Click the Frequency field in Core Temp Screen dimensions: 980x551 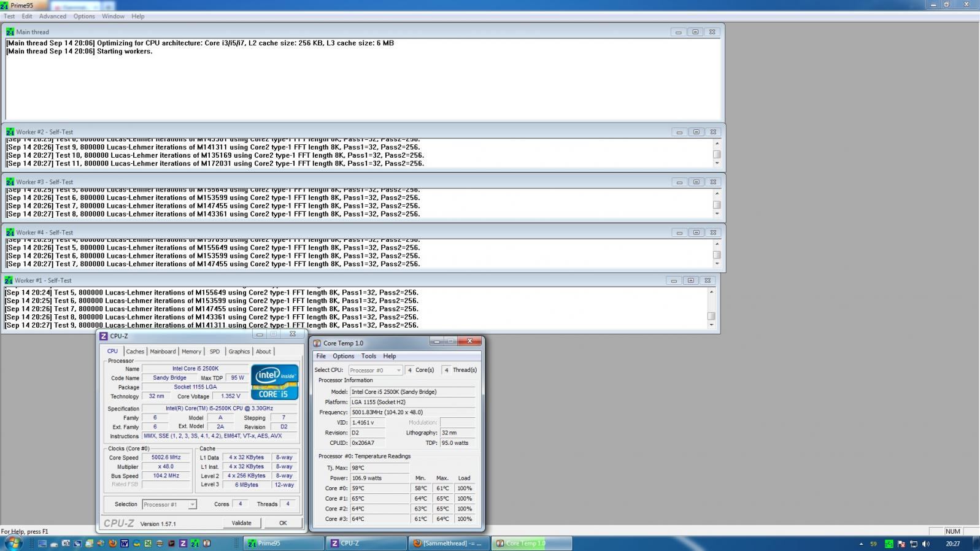[x=412, y=412]
